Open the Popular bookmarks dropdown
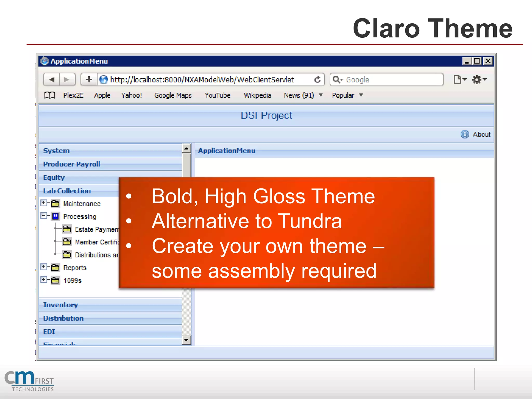 point(361,95)
